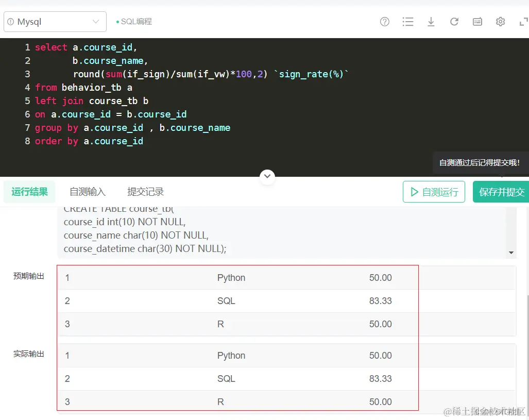Click the info icon beside Mysql
Image resolution: width=529 pixels, height=420 pixels.
(11, 22)
